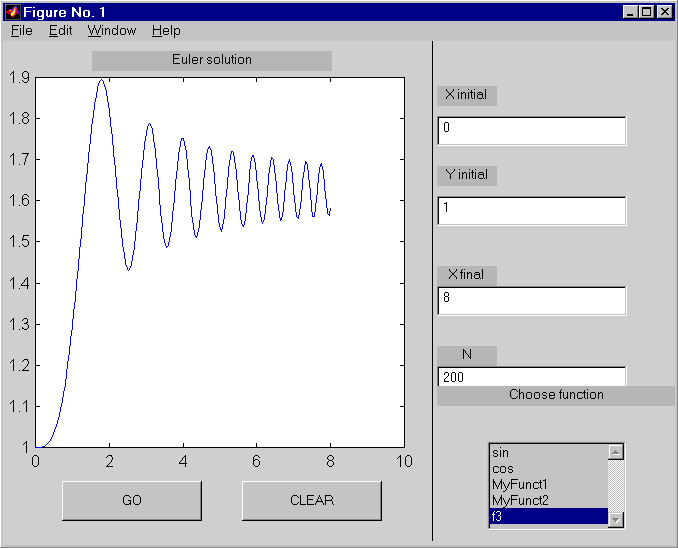
Task: Open the Help menu
Action: (166, 31)
